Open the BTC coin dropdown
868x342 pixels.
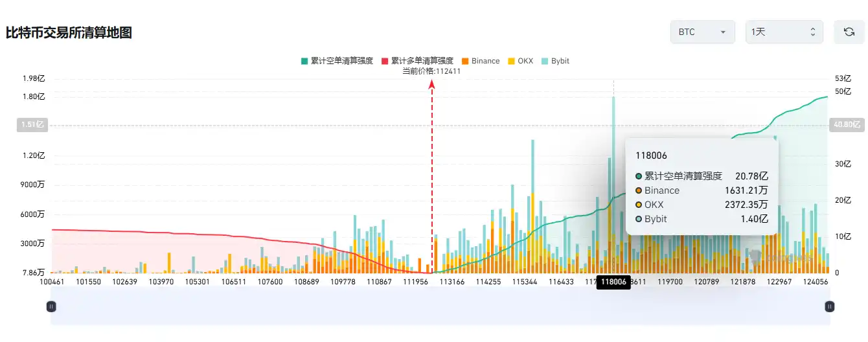(702, 32)
